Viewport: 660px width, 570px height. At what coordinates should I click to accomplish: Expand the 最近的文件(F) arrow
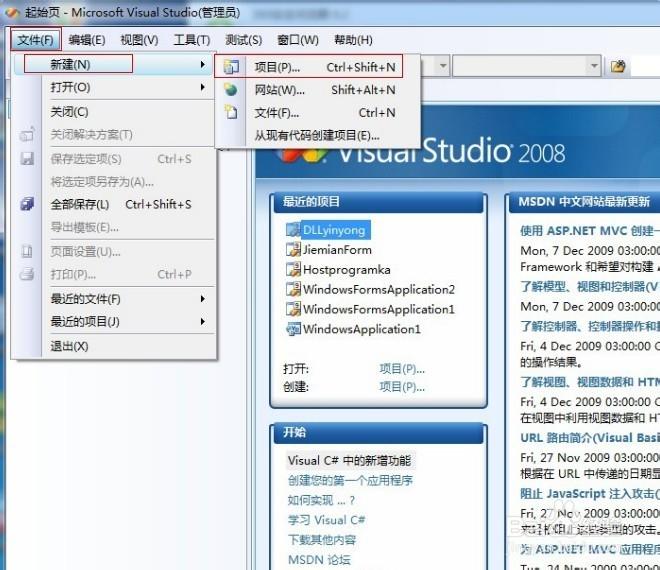coord(203,299)
